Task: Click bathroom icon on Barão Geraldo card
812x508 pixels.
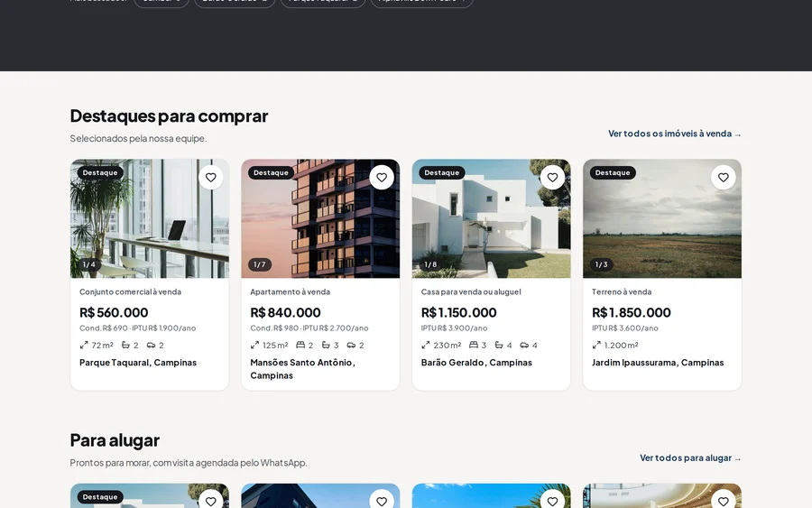Action: click(499, 345)
